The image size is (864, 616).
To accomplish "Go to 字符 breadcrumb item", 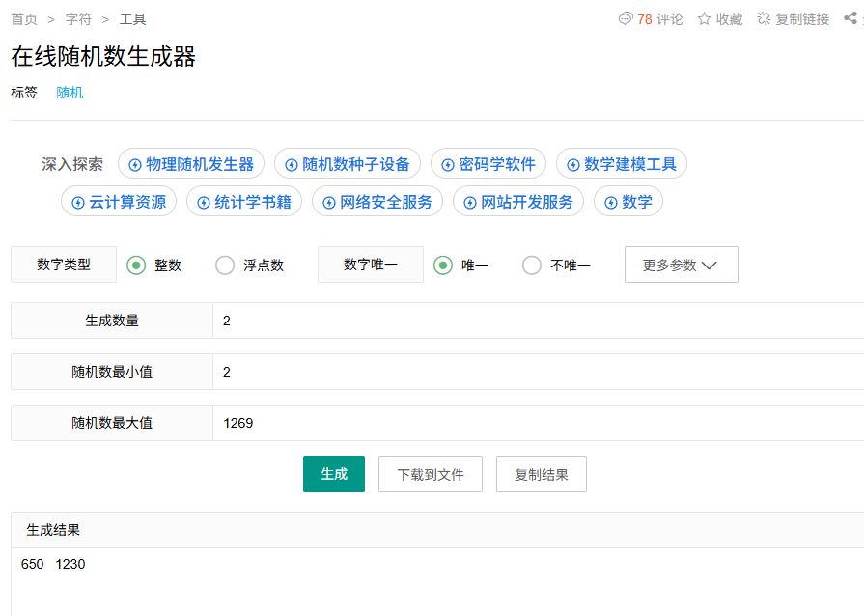I will [78, 19].
